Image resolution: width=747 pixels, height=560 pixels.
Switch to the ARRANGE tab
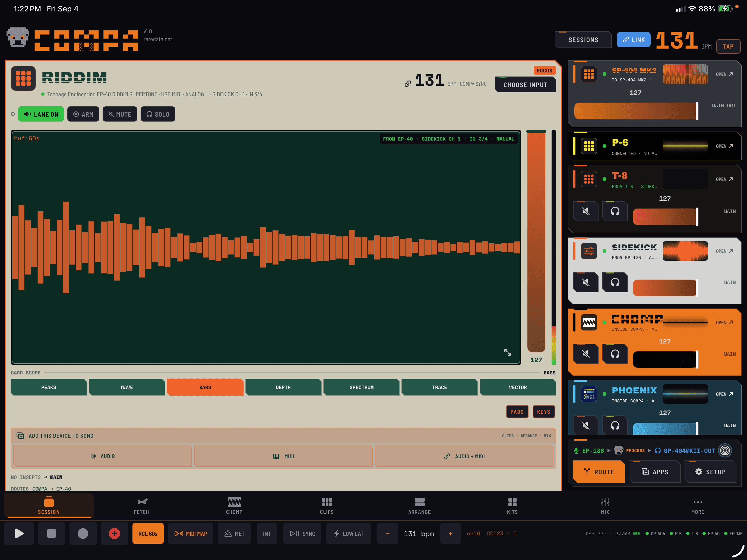(x=419, y=506)
